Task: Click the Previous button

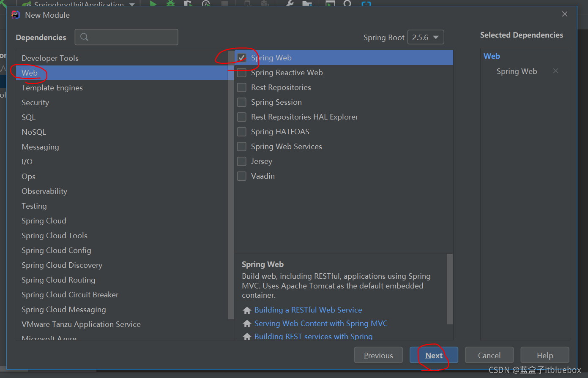Action: (x=378, y=355)
